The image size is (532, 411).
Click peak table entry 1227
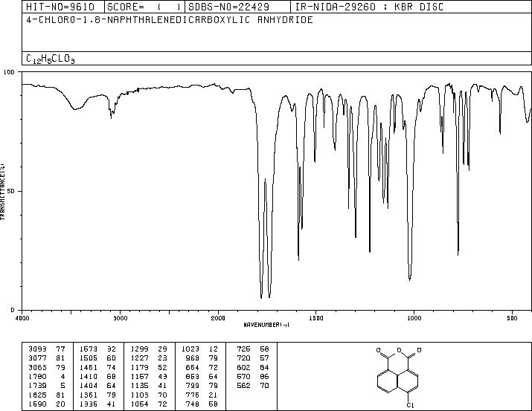point(139,358)
